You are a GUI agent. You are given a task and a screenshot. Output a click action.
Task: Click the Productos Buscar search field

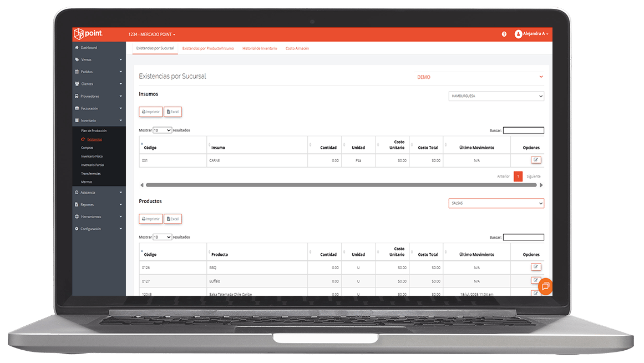coord(524,237)
